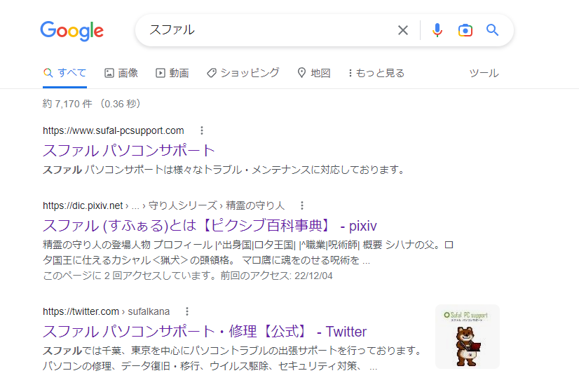Switch to the 画像 tab

coord(121,73)
